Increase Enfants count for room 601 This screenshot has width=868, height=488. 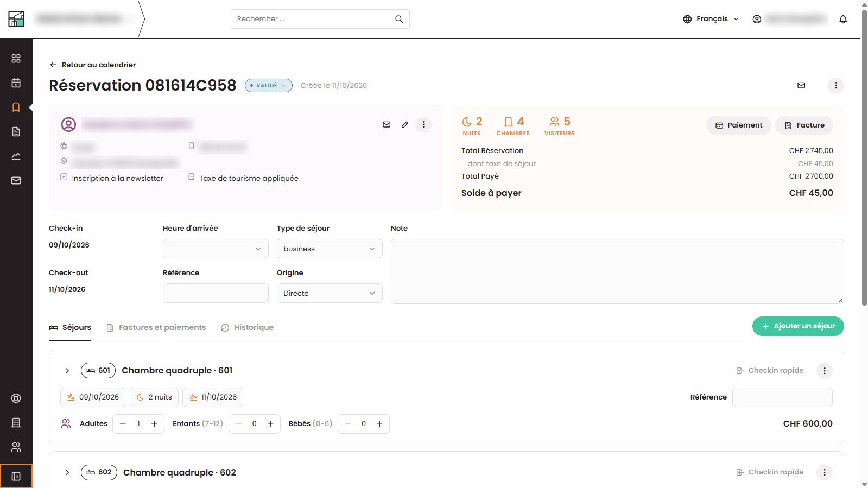(x=270, y=424)
